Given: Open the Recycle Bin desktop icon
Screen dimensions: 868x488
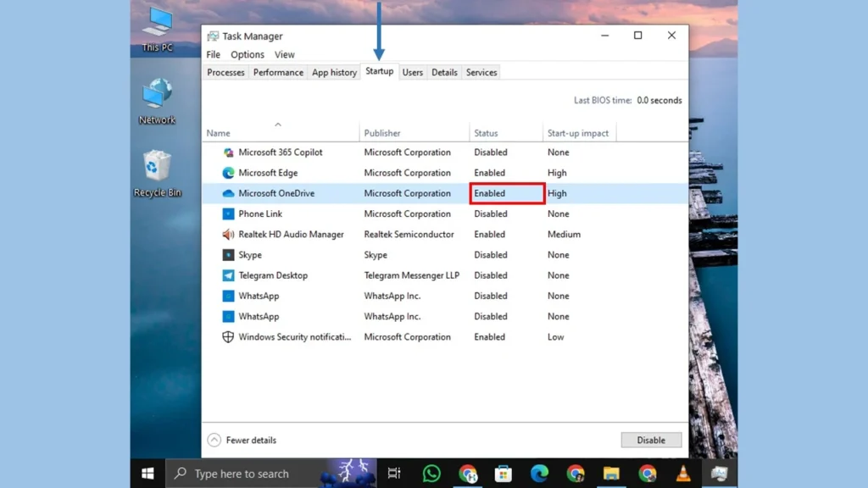Looking at the screenshot, I should click(157, 174).
